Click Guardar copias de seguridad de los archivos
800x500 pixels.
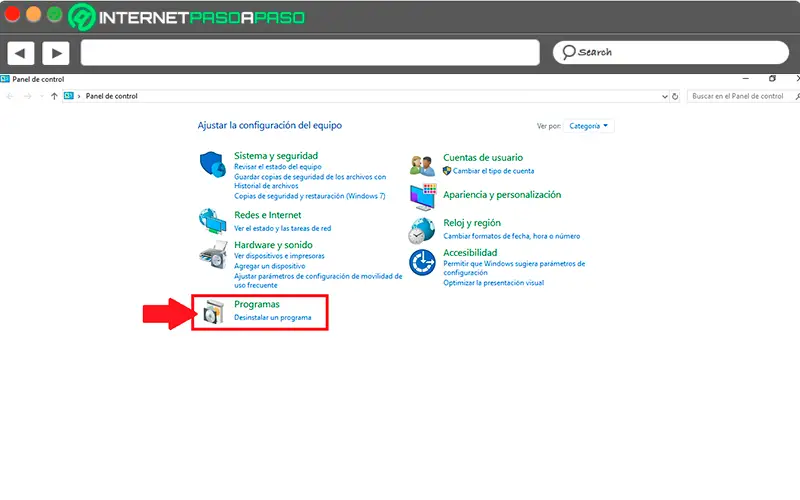(310, 181)
